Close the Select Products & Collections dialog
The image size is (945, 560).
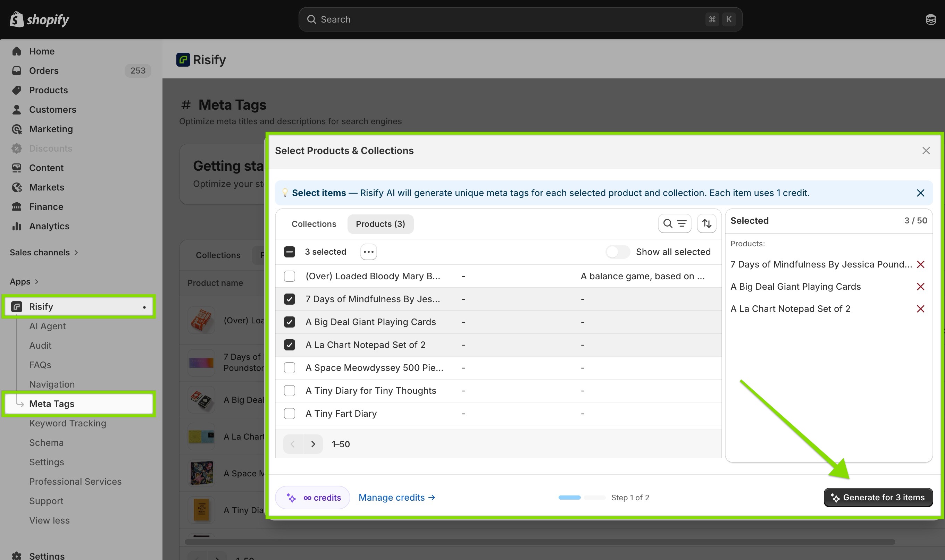926,151
